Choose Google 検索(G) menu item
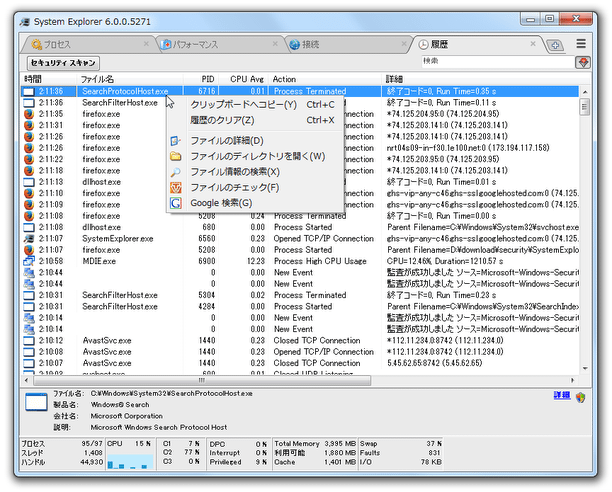 pyautogui.click(x=255, y=203)
